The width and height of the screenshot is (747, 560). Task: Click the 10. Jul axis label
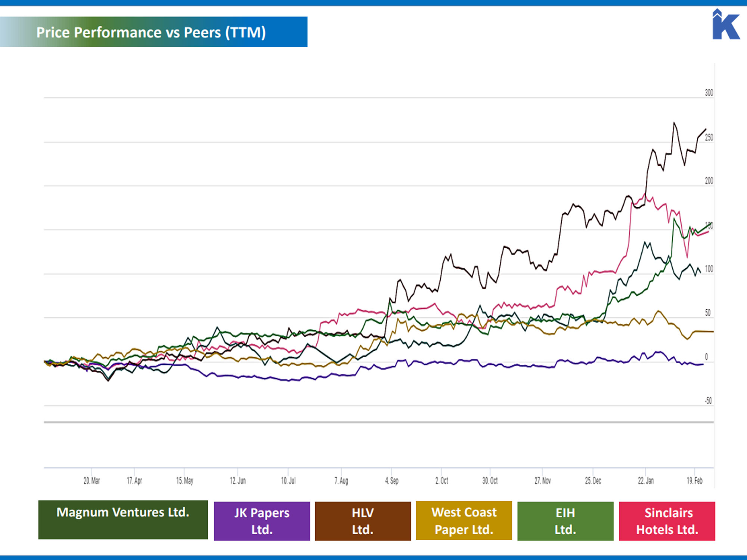(288, 480)
